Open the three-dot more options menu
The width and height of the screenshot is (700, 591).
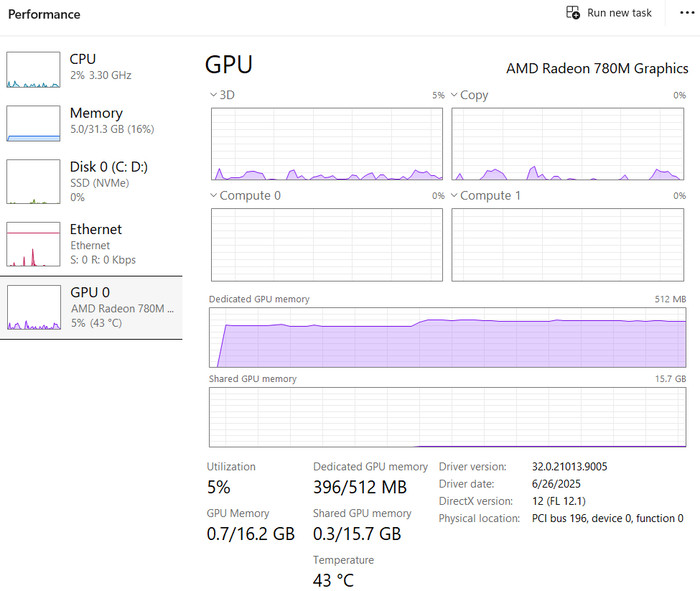[686, 13]
